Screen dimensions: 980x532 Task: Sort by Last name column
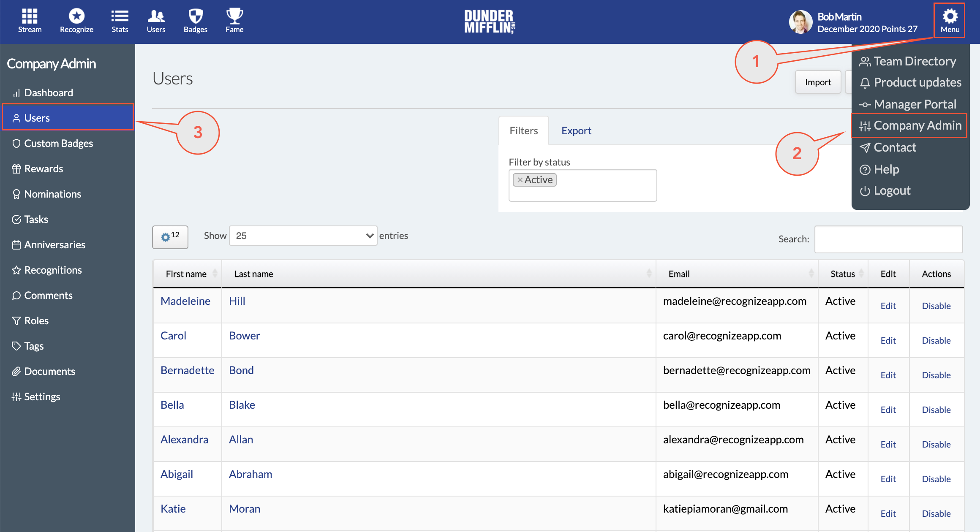[x=439, y=274]
